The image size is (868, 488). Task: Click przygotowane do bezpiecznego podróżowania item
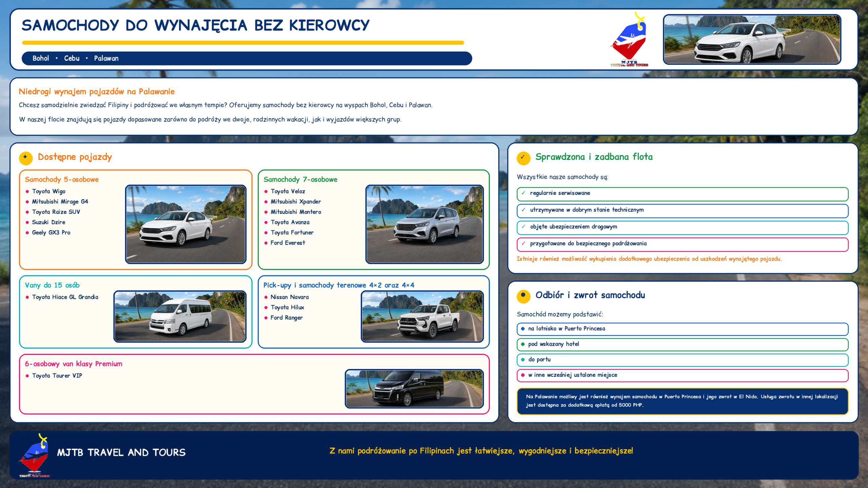click(683, 244)
